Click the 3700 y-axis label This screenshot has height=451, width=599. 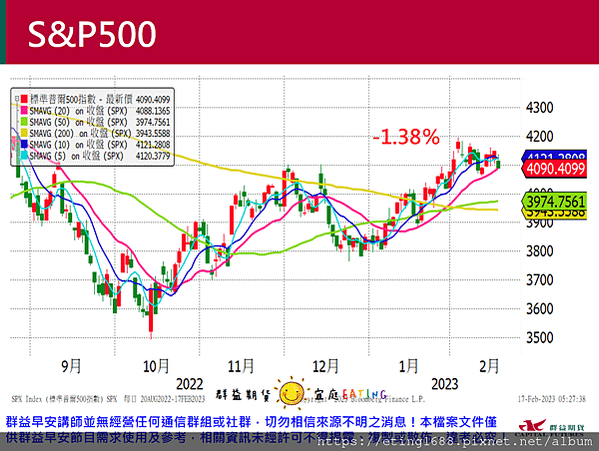pyautogui.click(x=539, y=280)
